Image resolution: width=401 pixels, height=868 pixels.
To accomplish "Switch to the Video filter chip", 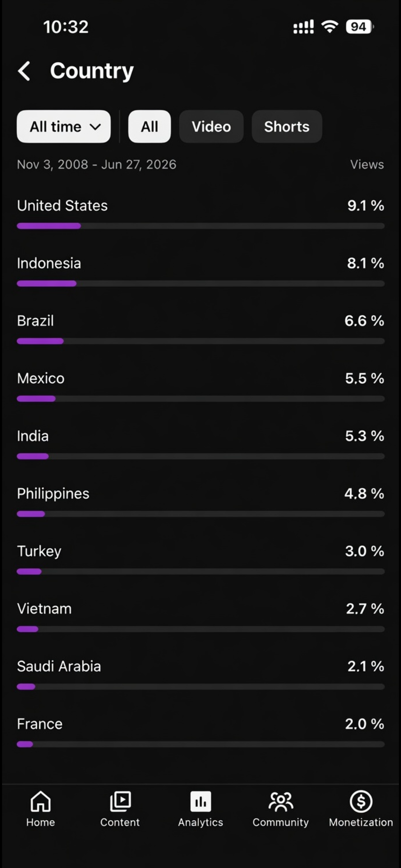I will 211,126.
